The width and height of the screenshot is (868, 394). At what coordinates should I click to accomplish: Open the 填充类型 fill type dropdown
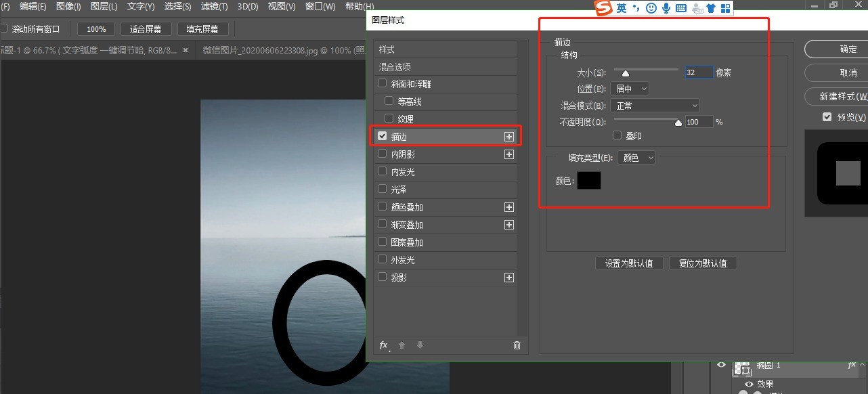[x=636, y=158]
